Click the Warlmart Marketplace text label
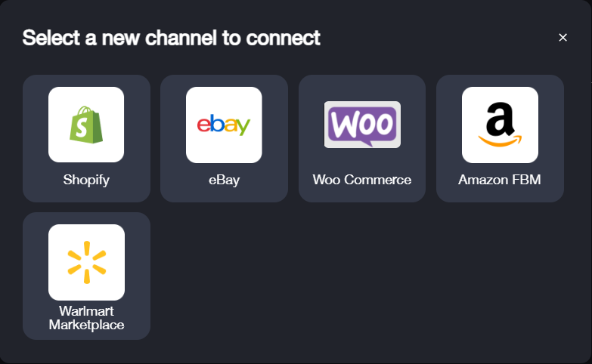Viewport: 592px width, 364px height. coord(86,318)
